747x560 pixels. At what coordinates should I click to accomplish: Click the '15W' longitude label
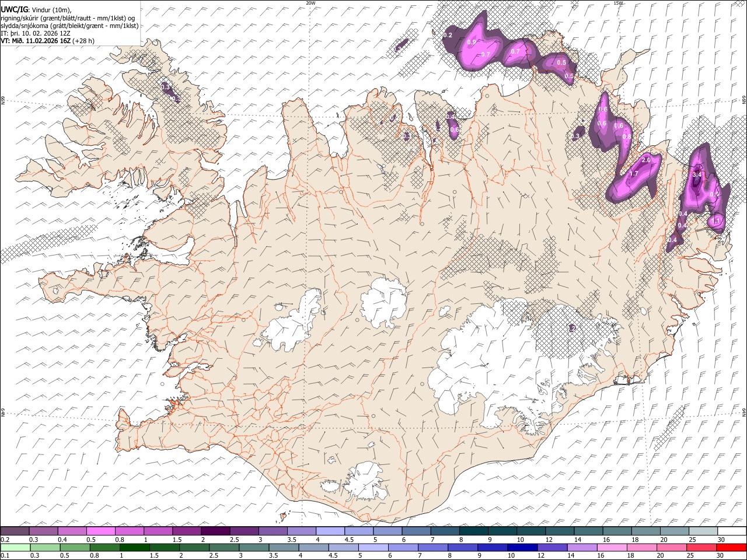(x=618, y=3)
